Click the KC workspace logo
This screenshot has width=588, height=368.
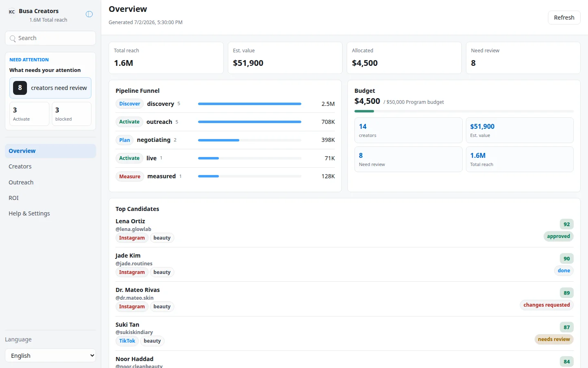coord(12,12)
